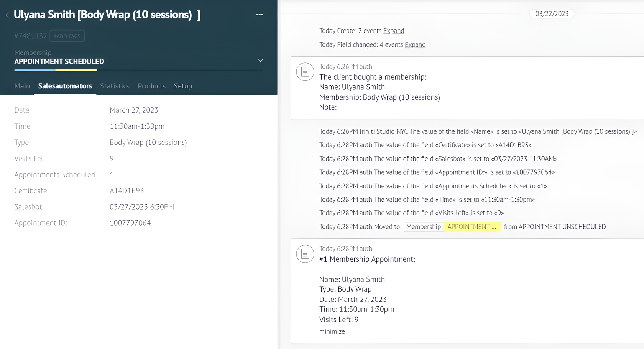This screenshot has height=349, width=644.
Task: Expand the Appointment Scheduled stage dropdown
Action: point(260,61)
